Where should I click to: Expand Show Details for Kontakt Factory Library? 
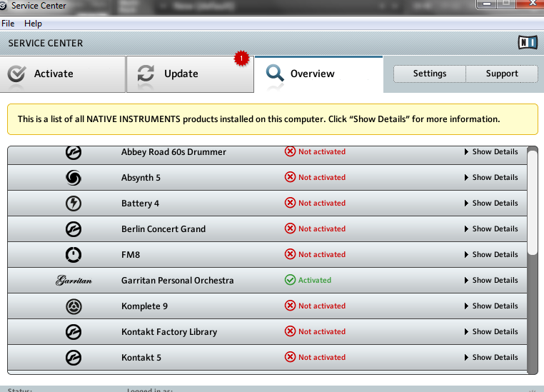[x=491, y=331]
